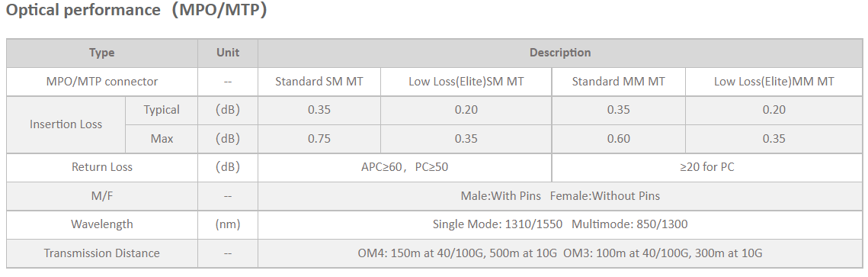
Task: Click the Optical performance (MPO/MTP) heading
Action: (136, 11)
